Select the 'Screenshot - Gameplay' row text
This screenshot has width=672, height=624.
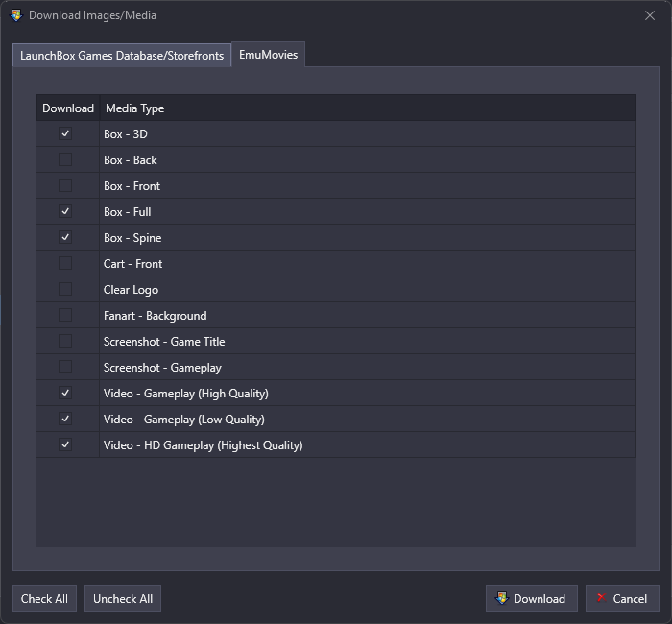click(x=162, y=368)
